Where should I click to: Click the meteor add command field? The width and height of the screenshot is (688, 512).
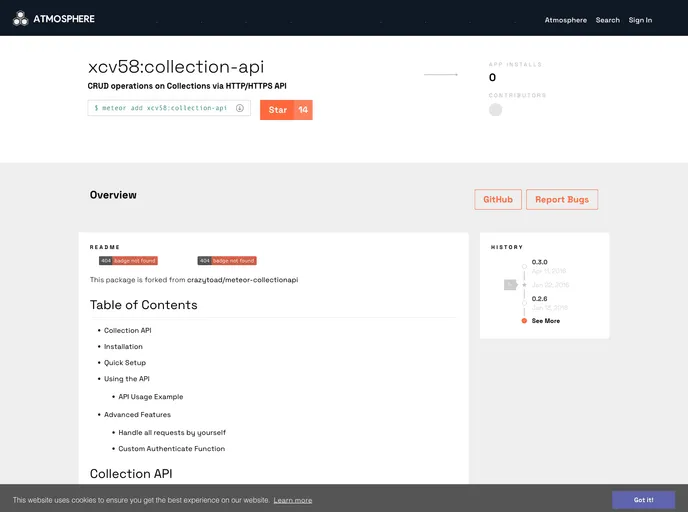pyautogui.click(x=169, y=108)
